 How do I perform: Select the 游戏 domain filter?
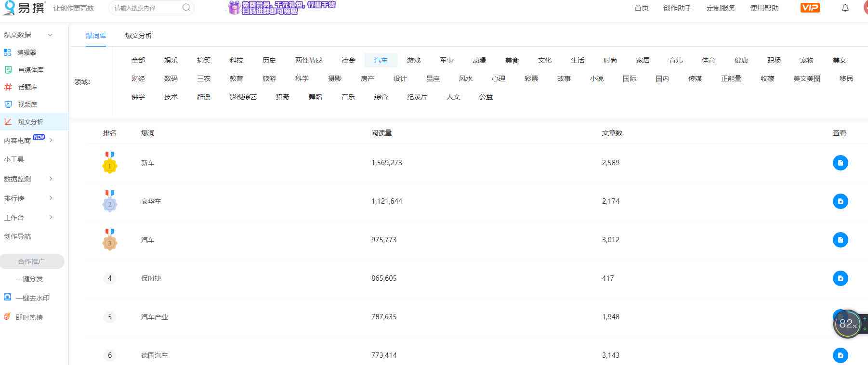[x=414, y=60]
